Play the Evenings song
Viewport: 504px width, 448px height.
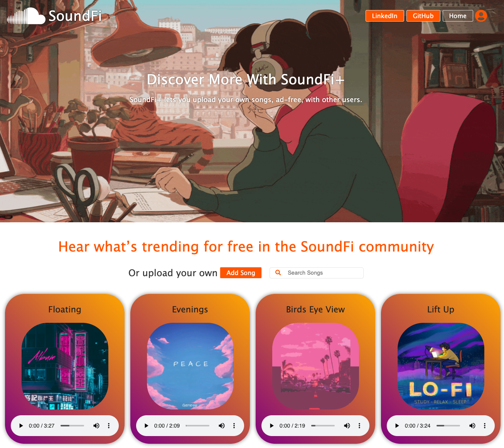click(x=147, y=426)
